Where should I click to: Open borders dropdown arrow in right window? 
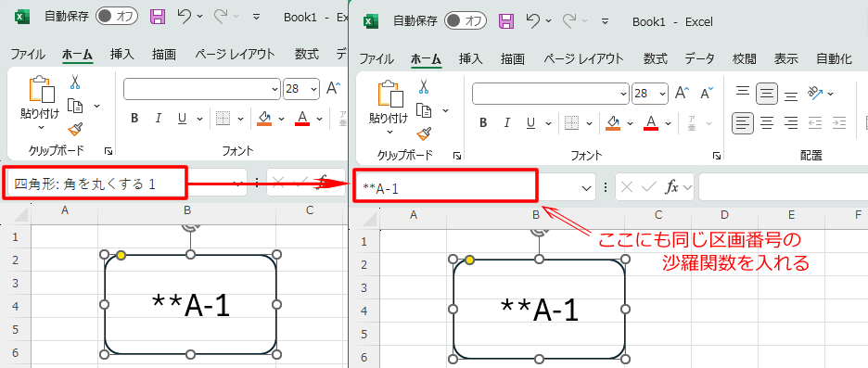coord(589,123)
